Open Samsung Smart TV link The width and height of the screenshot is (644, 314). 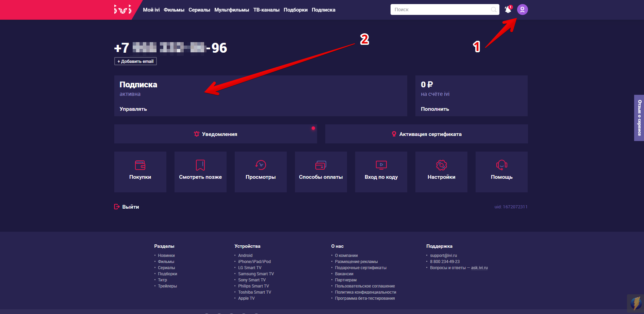(256, 274)
